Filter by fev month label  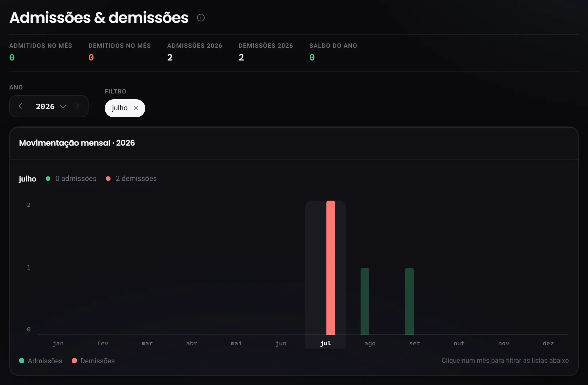(x=103, y=343)
